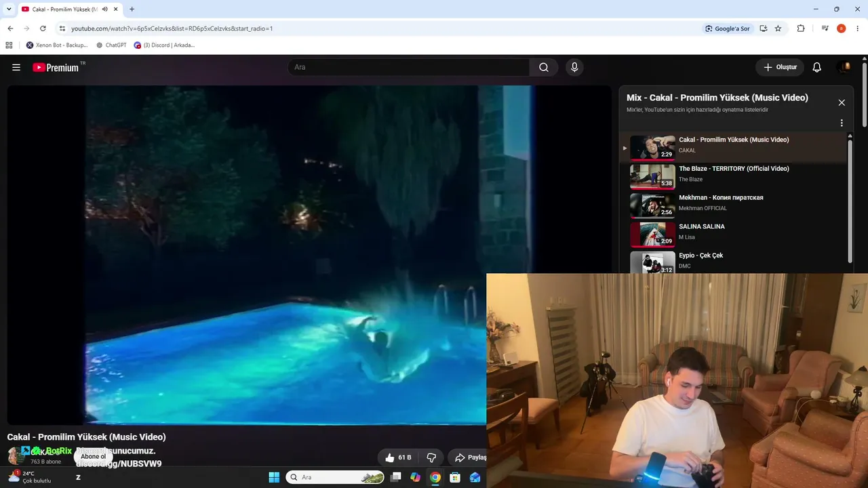
Task: Open the YouTube guide hamburger menu
Action: pyautogui.click(x=16, y=67)
